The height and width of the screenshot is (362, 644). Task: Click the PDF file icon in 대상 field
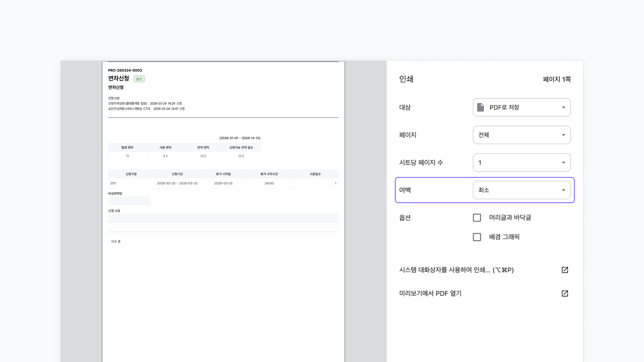pos(481,107)
